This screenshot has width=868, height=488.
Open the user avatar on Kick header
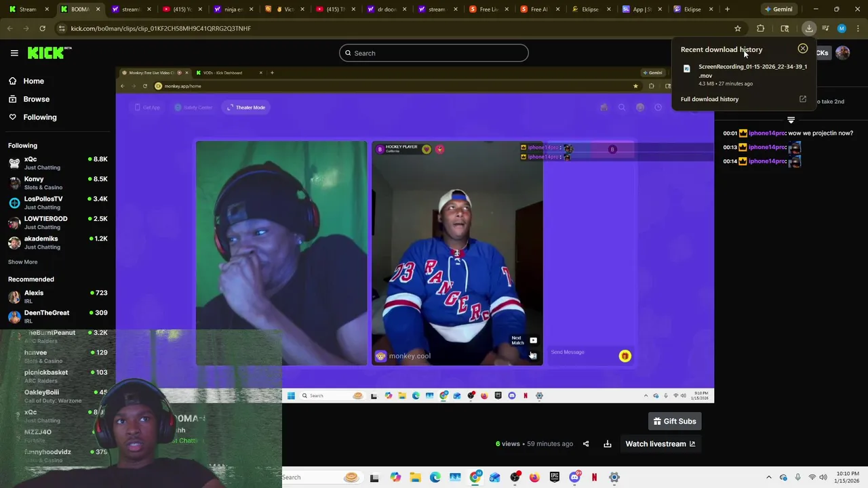843,53
